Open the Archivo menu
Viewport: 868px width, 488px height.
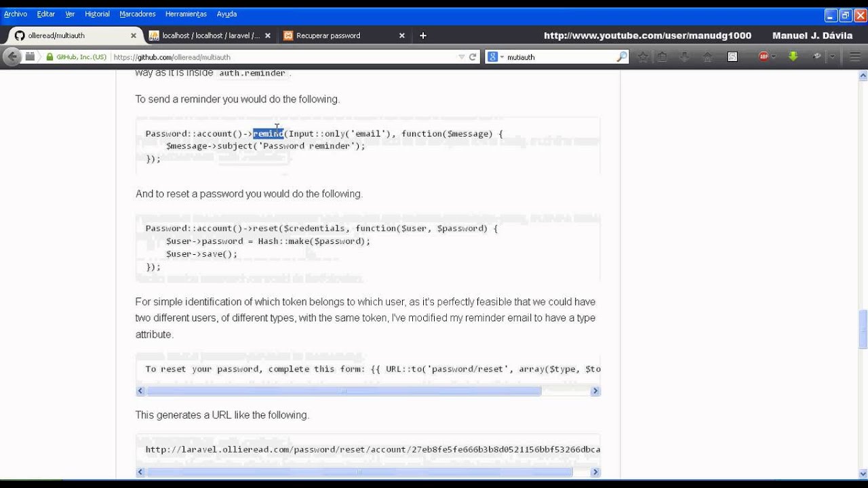16,14
